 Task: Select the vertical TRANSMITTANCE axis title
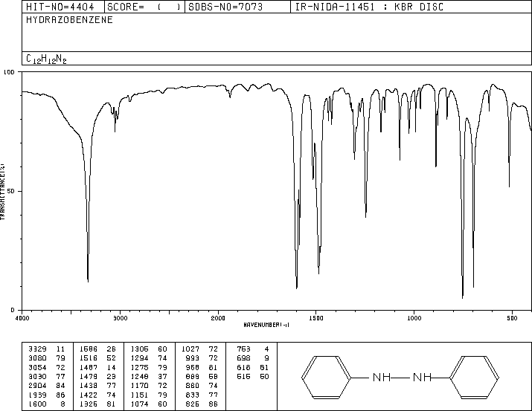pos(2,192)
